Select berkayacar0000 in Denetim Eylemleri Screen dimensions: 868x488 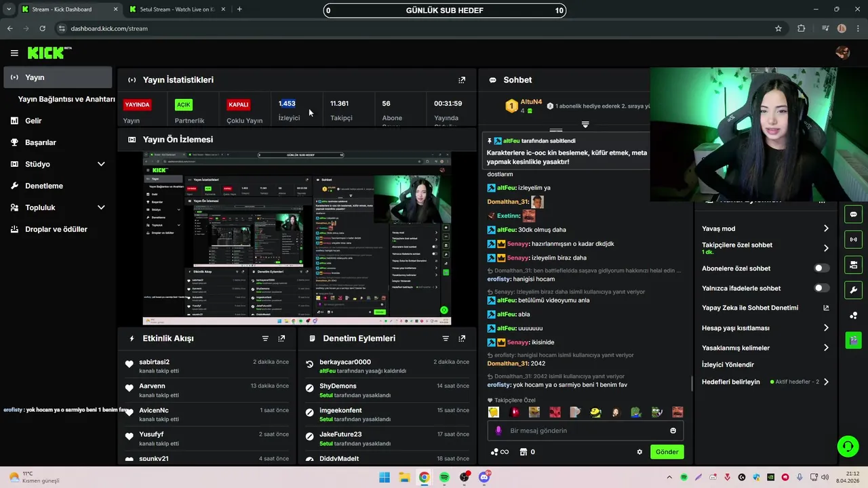pos(345,362)
